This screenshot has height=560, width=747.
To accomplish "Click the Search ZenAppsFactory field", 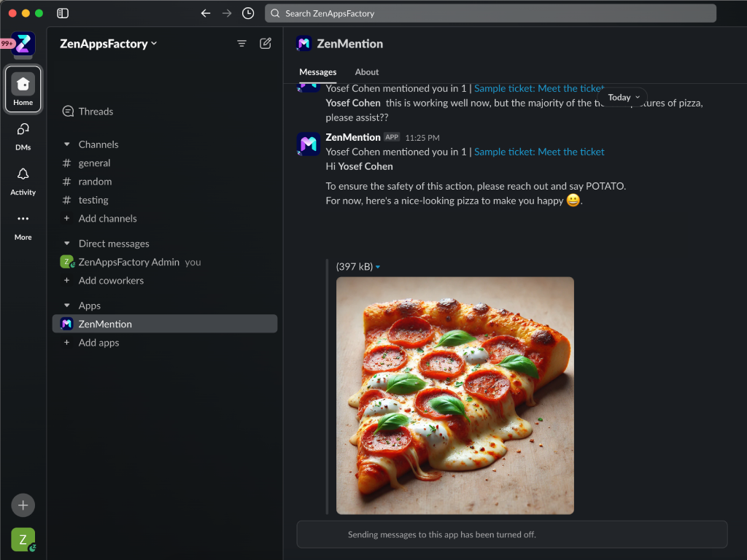I will click(x=490, y=13).
